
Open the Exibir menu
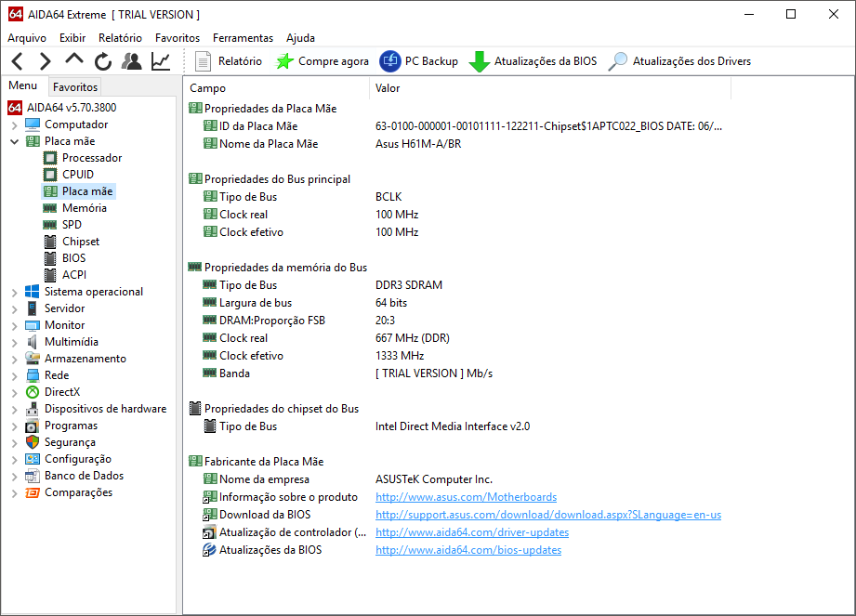click(x=72, y=38)
